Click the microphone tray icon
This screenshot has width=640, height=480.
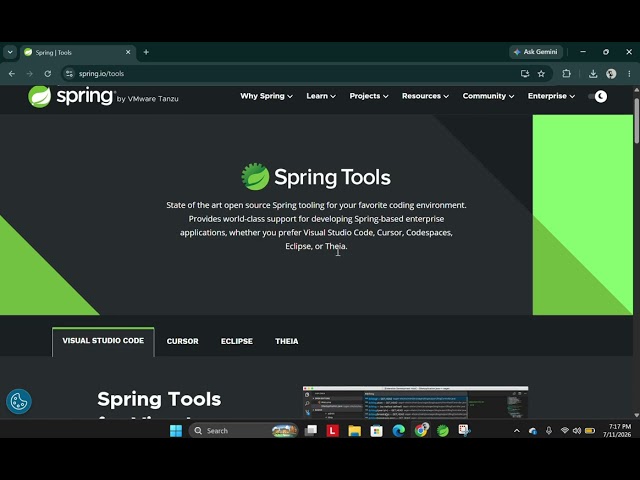(549, 431)
